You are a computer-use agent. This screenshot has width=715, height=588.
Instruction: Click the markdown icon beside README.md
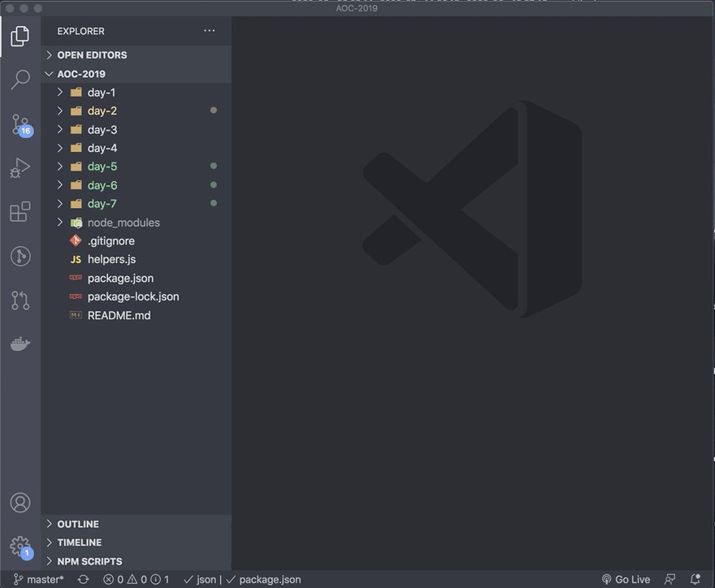pos(76,315)
